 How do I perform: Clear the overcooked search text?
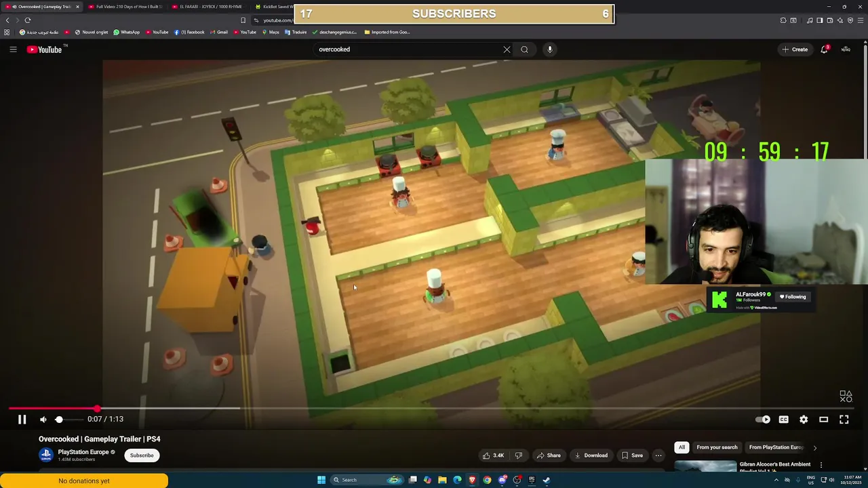pyautogui.click(x=507, y=49)
